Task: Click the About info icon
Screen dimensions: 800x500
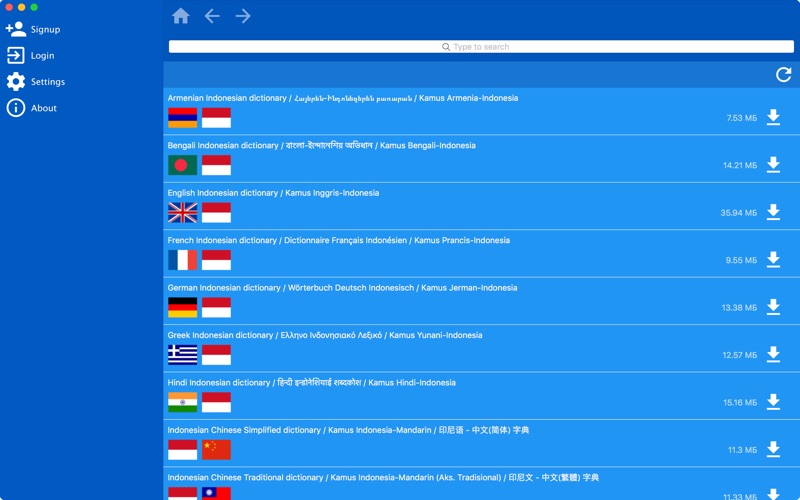Action: coord(16,108)
